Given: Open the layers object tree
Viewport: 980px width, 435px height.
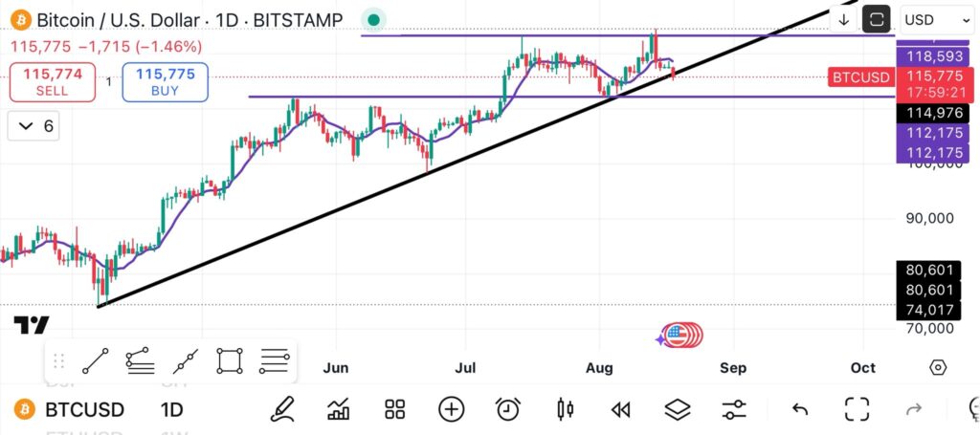Looking at the screenshot, I should (678, 409).
